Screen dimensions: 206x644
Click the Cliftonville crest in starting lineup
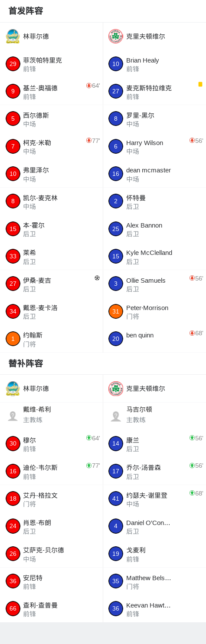116,36
